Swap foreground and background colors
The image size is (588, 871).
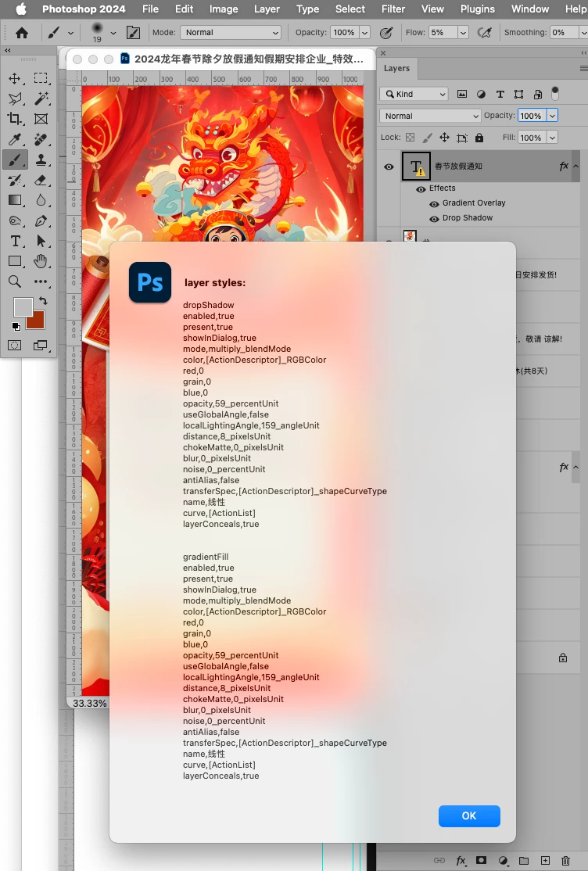coord(43,300)
